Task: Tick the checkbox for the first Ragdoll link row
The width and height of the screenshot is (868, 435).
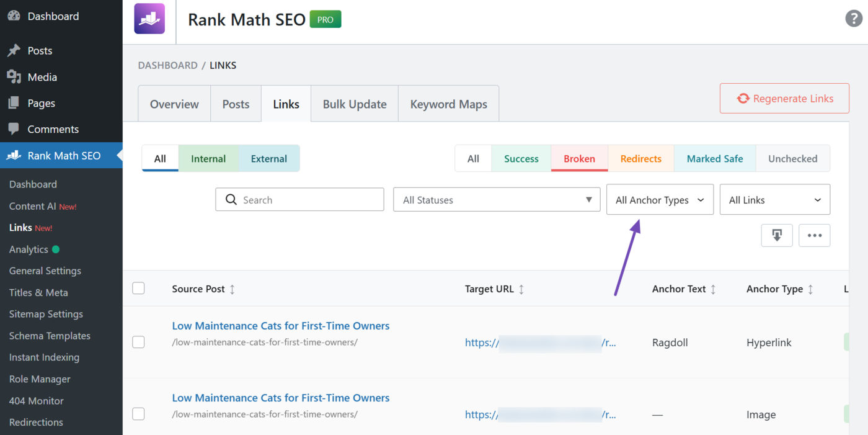Action: pos(139,342)
